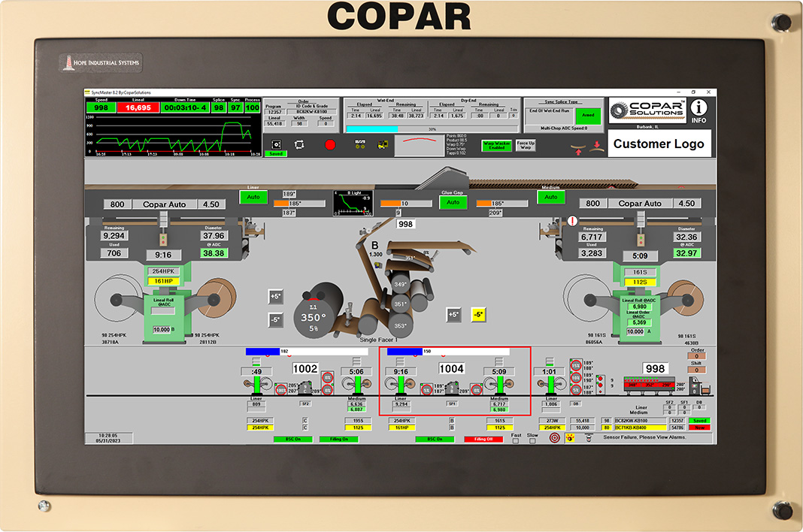Click the alarm device icon beside status message

[x=589, y=438]
